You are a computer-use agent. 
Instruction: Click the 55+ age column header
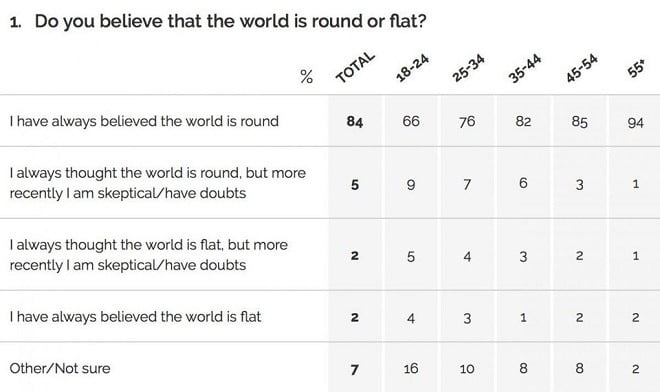coord(636,69)
